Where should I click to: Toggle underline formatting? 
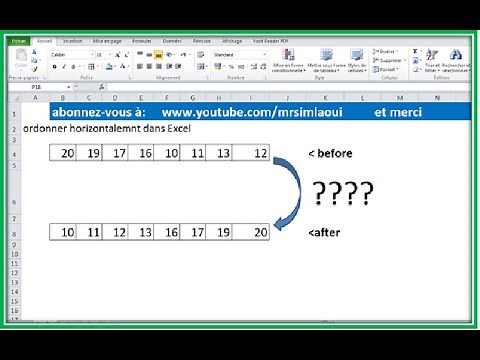tap(73, 67)
